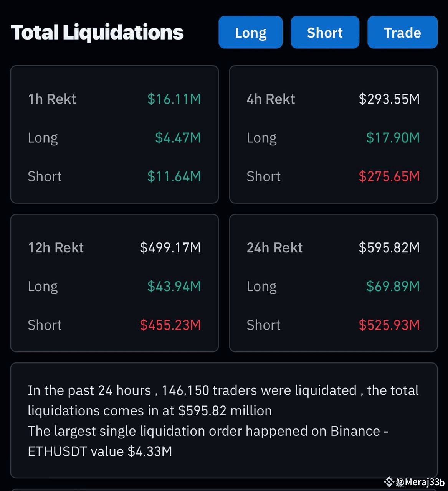Select the 24h Rekt card
Screen dimensions: 448x491
pyautogui.click(x=333, y=283)
